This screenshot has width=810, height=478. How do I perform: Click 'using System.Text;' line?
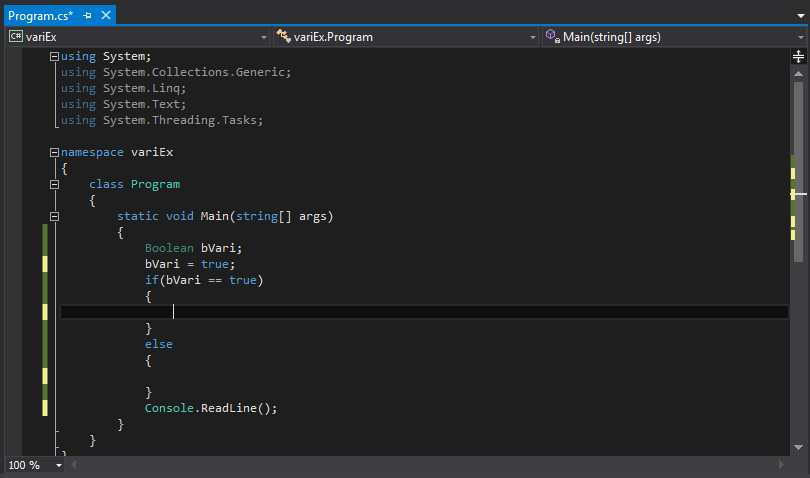pyautogui.click(x=123, y=104)
